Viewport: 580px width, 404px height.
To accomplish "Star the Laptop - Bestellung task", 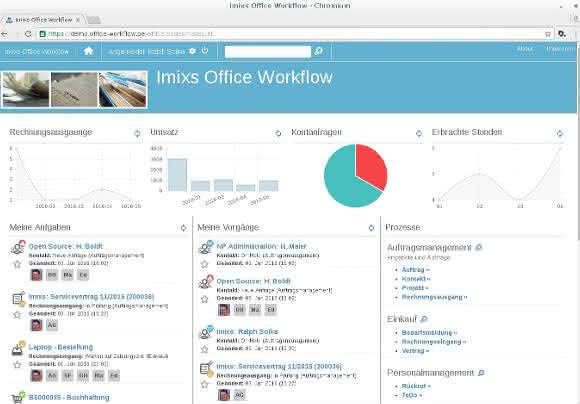I will 17,365.
